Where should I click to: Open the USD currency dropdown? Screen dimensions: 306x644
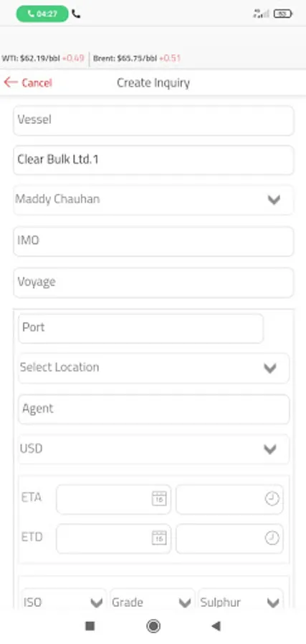coord(153,449)
